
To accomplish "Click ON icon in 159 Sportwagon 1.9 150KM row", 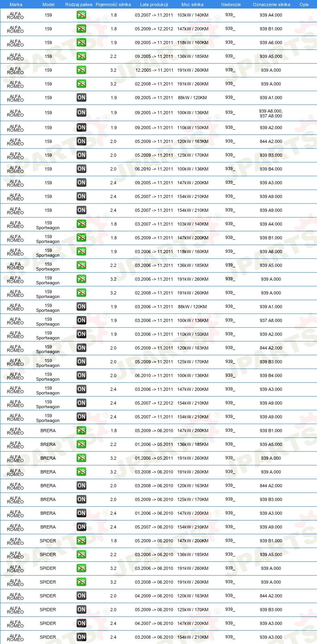I will 81,334.
